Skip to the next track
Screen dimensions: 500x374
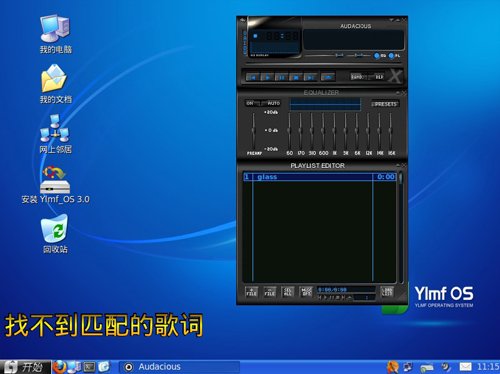tap(310, 77)
